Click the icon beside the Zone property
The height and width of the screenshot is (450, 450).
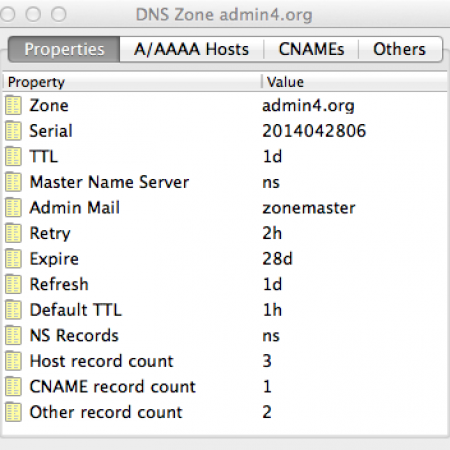pyautogui.click(x=13, y=105)
